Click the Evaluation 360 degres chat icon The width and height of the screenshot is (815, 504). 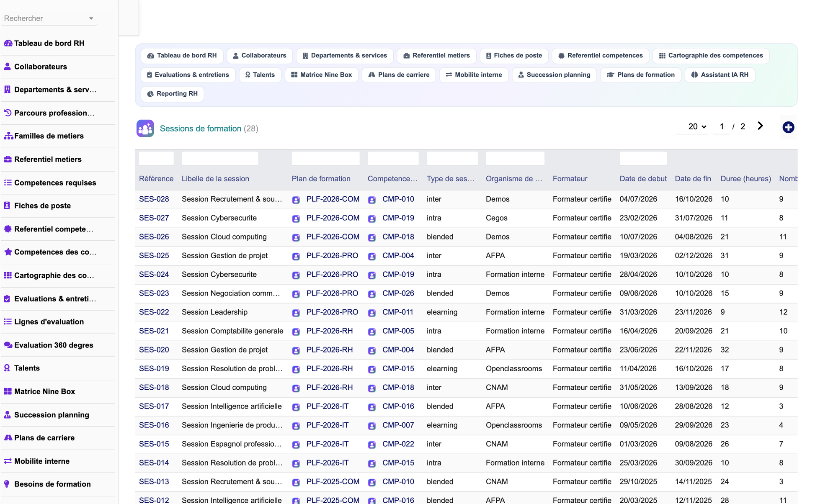8,345
